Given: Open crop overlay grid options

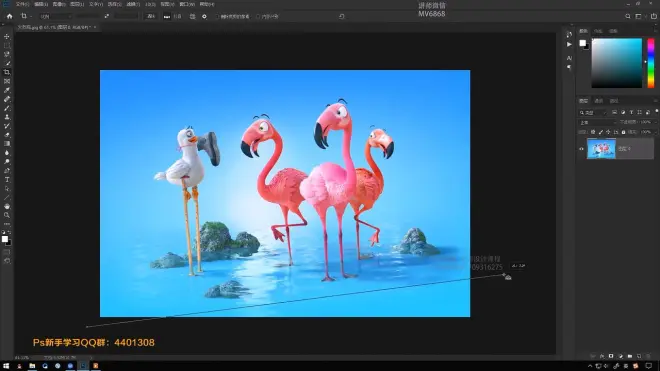Looking at the screenshot, I should coord(192,16).
